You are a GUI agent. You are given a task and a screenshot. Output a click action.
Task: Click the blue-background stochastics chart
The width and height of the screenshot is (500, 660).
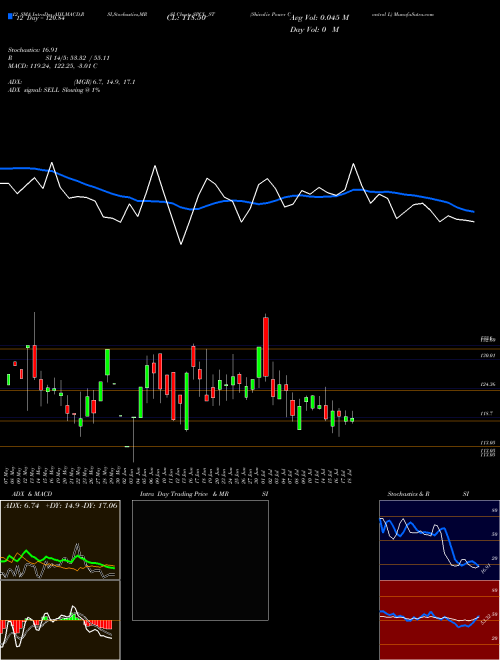pos(439,540)
